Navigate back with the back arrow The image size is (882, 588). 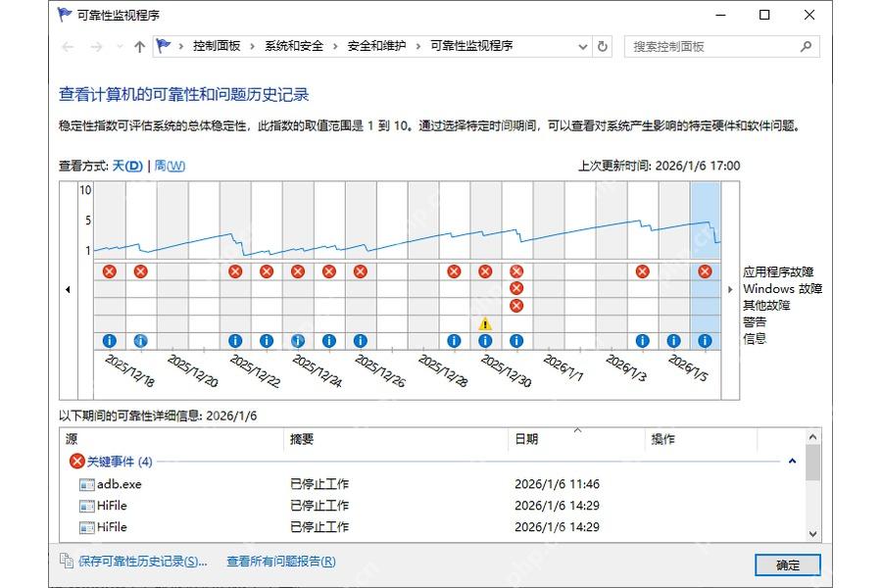(68, 47)
